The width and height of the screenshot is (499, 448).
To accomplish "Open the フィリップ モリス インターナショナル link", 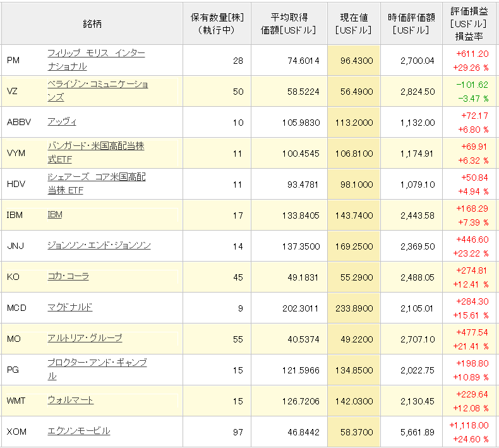I will tap(96, 59).
